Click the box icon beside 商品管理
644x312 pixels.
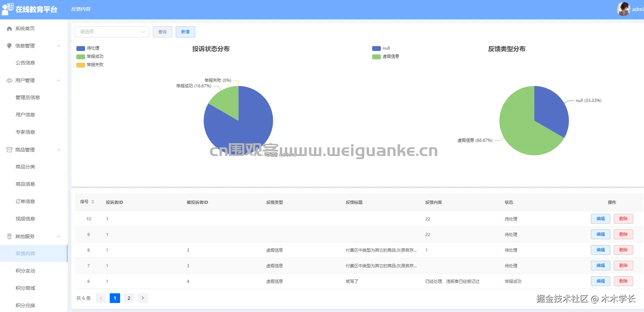[9, 150]
